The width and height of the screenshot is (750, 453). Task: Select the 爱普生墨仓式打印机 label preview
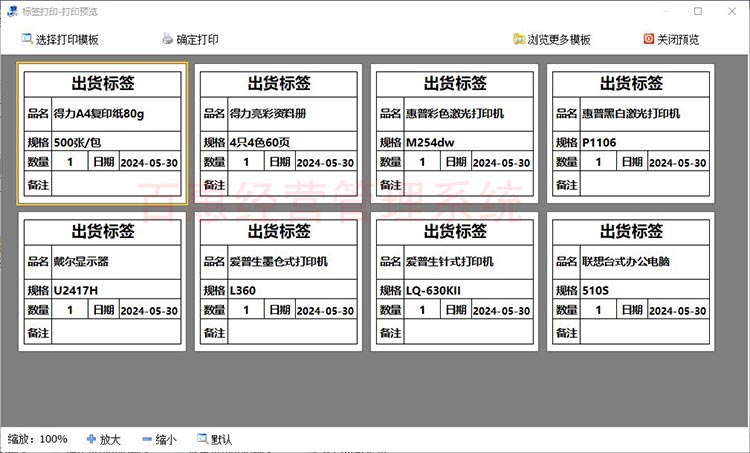point(278,282)
